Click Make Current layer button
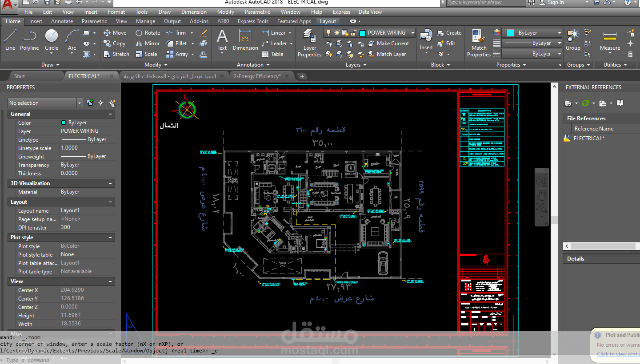Screen dimensions: 640x364 click(x=388, y=44)
